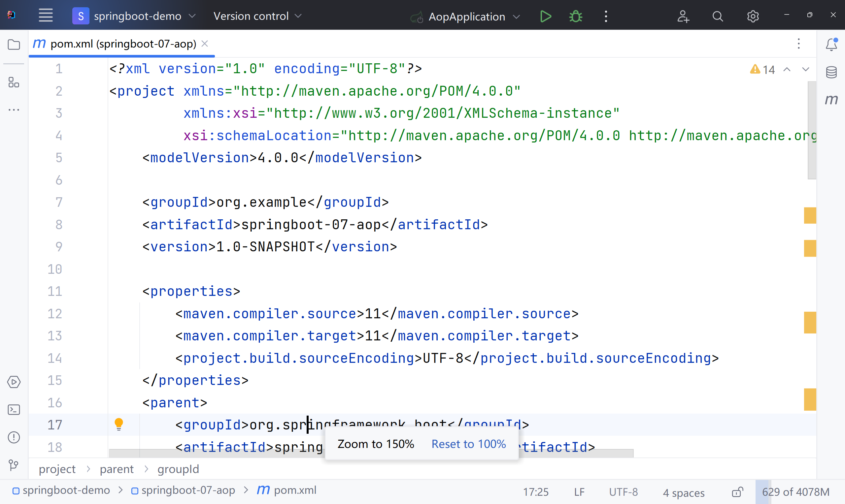Click warning stripe marker beside line 16
This screenshot has width=845, height=504.
(810, 399)
